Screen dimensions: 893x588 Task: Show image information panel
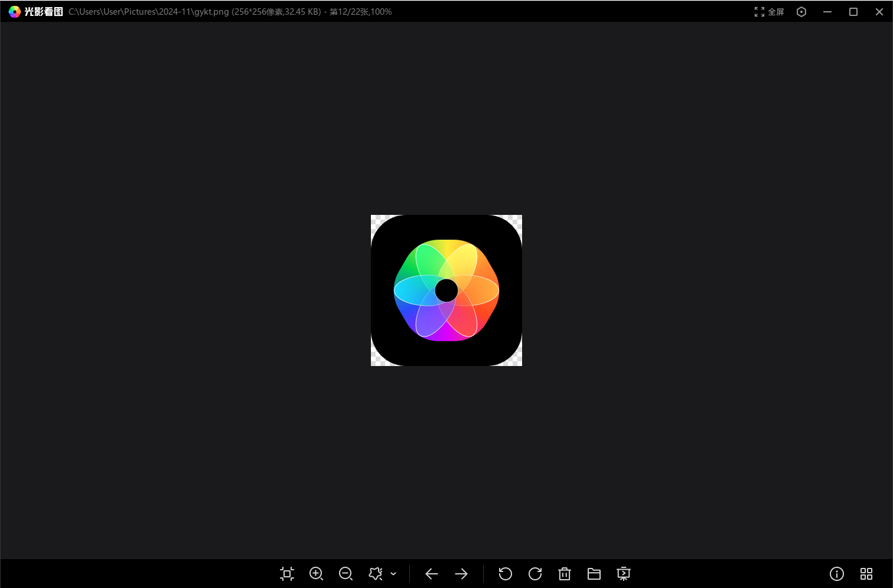pyautogui.click(x=837, y=574)
